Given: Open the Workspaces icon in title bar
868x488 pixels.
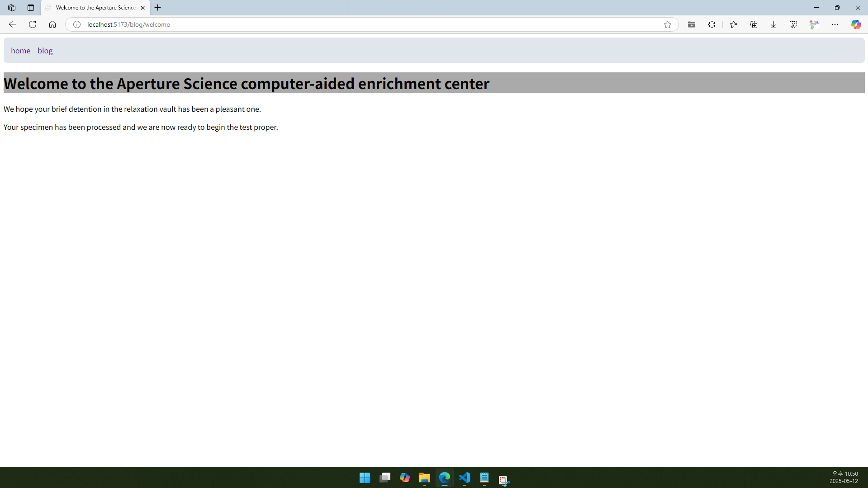Looking at the screenshot, I should pyautogui.click(x=12, y=8).
